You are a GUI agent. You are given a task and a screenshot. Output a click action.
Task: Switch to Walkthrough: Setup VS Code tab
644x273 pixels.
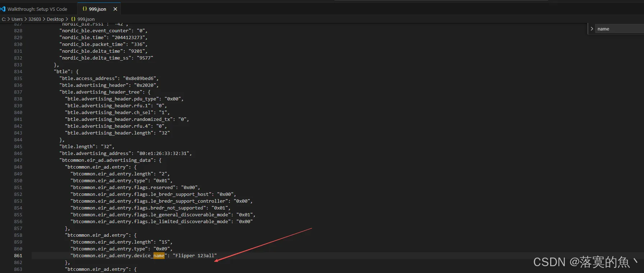click(37, 9)
